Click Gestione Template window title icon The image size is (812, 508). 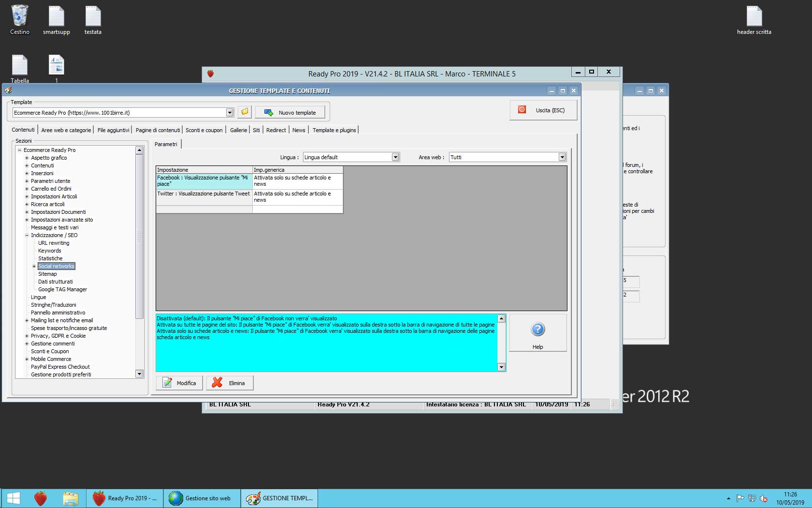tap(8, 90)
